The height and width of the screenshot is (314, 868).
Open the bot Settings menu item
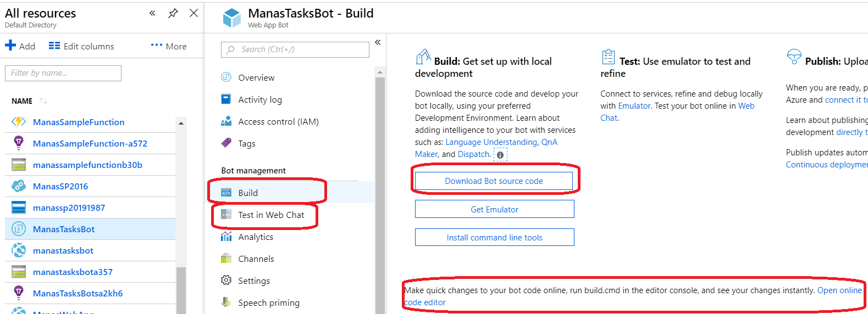(254, 281)
